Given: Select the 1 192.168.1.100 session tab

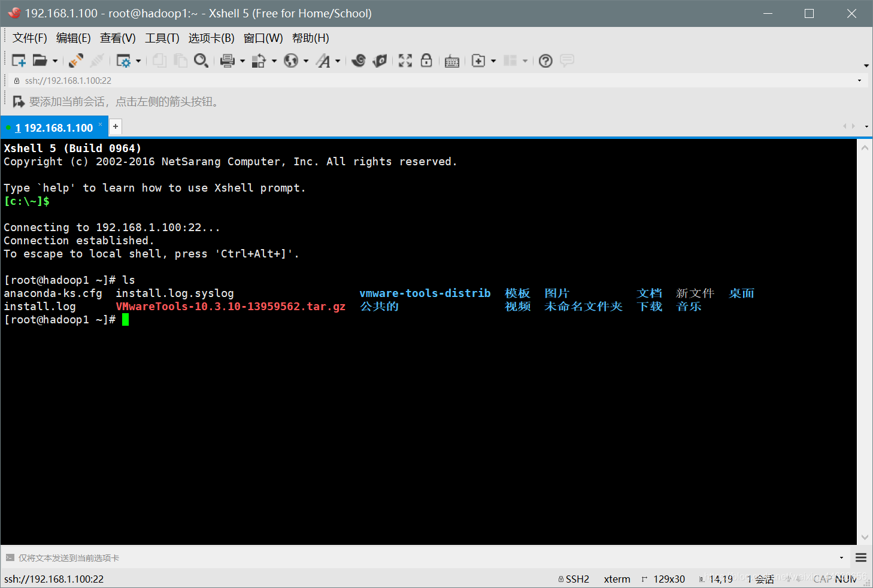Looking at the screenshot, I should click(x=54, y=128).
